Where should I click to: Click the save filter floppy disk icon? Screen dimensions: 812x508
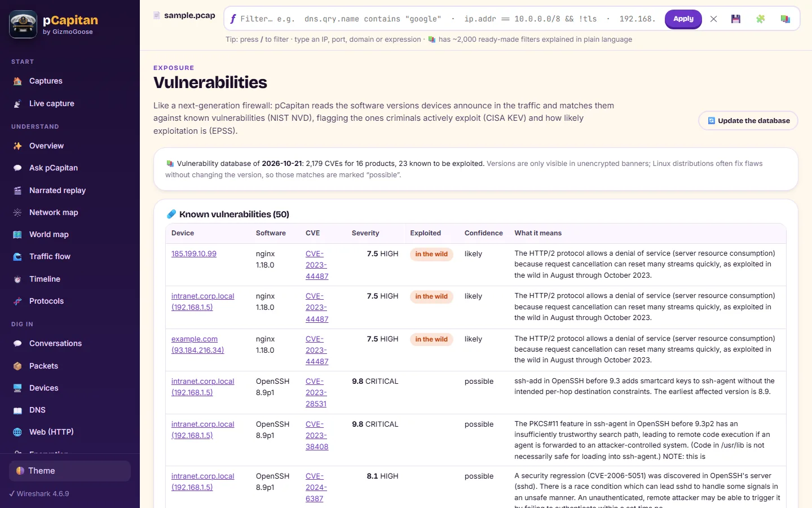point(735,19)
